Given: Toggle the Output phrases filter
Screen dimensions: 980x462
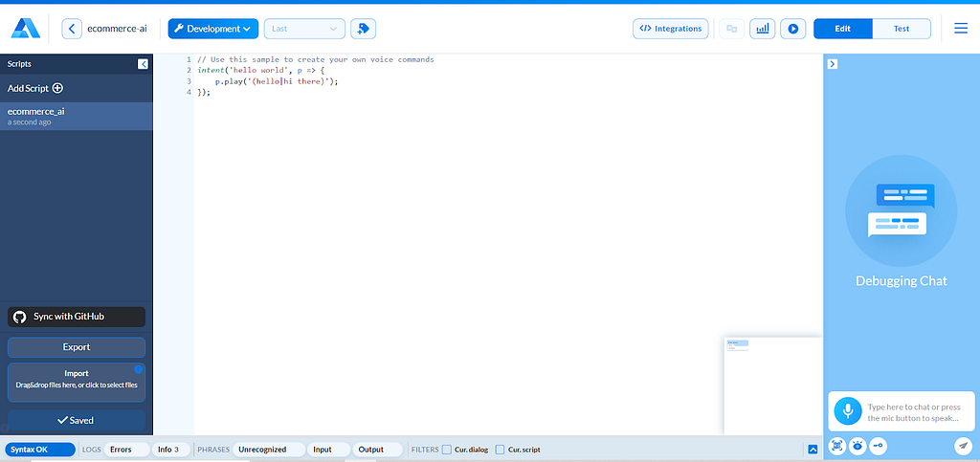Looking at the screenshot, I should [x=377, y=450].
